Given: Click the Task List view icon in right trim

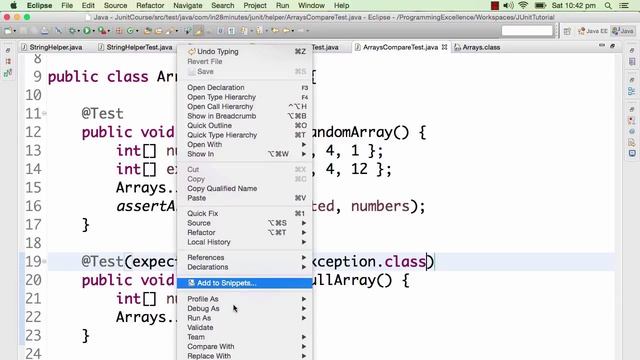Looking at the screenshot, I should (632, 62).
